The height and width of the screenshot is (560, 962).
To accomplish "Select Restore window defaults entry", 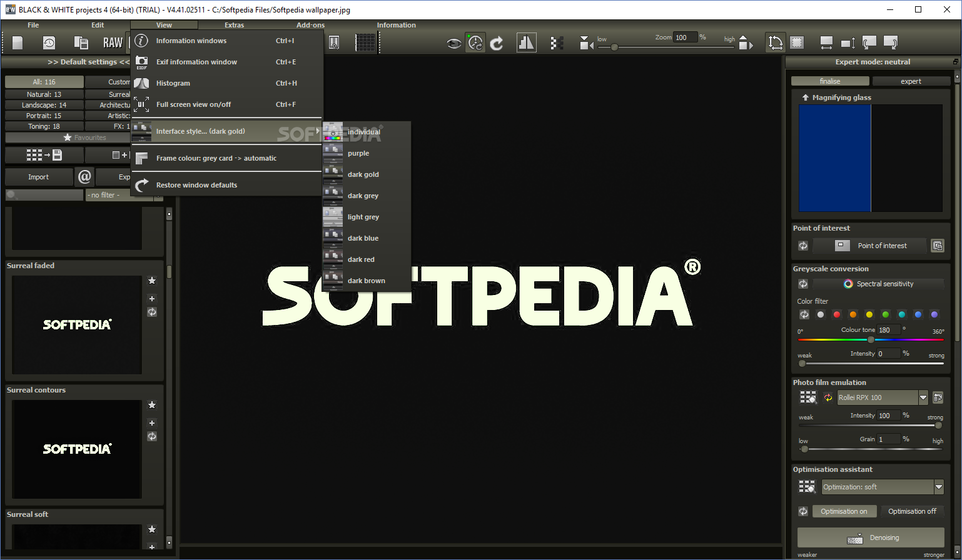I will pos(226,185).
